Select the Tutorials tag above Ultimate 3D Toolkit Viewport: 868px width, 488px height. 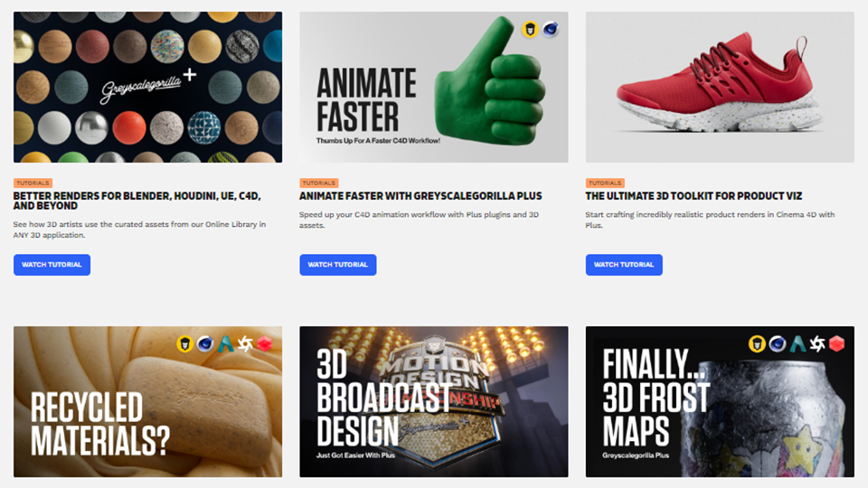(605, 183)
